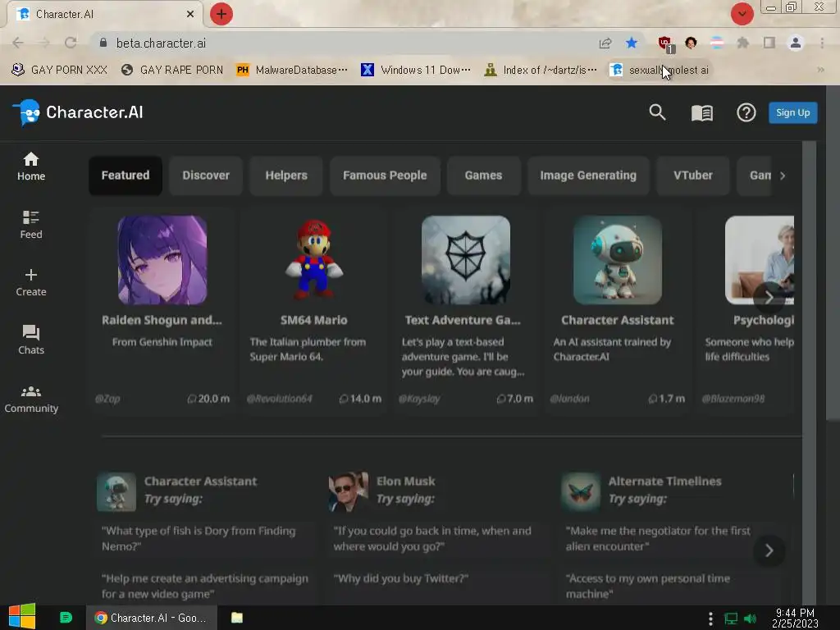The width and height of the screenshot is (840, 630).
Task: Open the taskbar clock showing 9:44 PM
Action: (795, 618)
